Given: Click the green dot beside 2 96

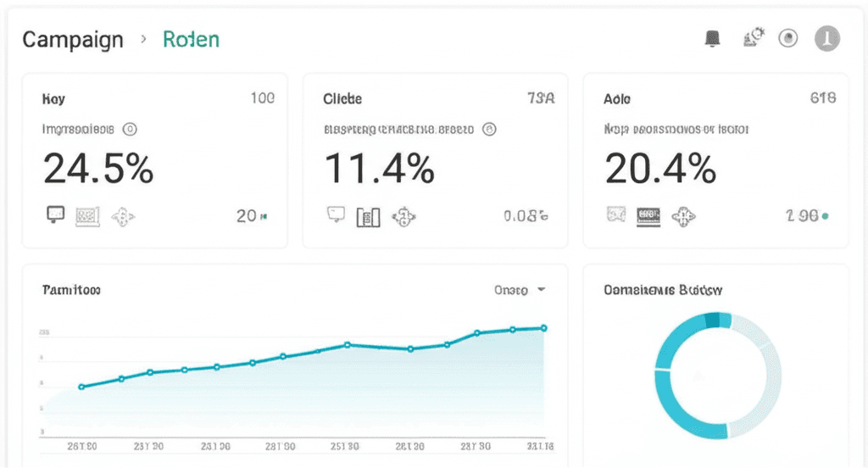Looking at the screenshot, I should click(826, 216).
